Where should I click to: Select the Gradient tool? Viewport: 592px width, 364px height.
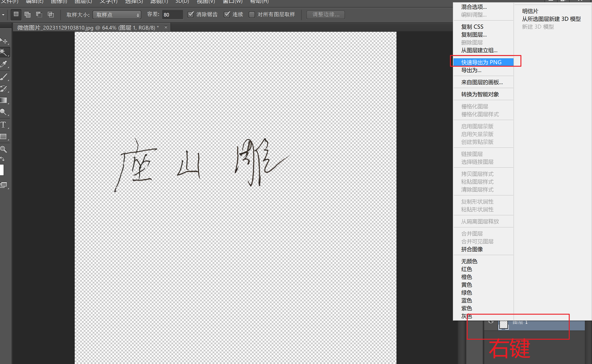point(3,100)
